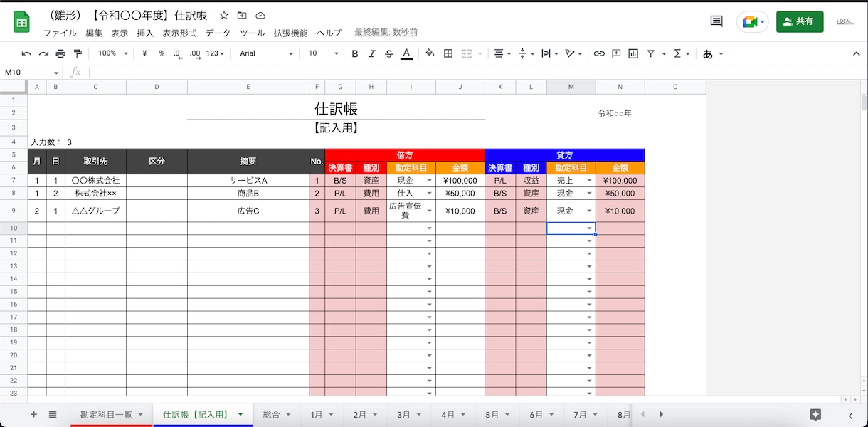The image size is (868, 427).
Task: Insert a link
Action: point(599,53)
